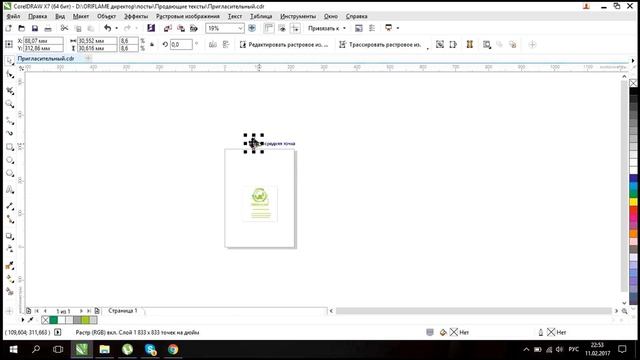The height and width of the screenshot is (360, 640).
Task: Save the document with floppy icon
Action: point(35,28)
